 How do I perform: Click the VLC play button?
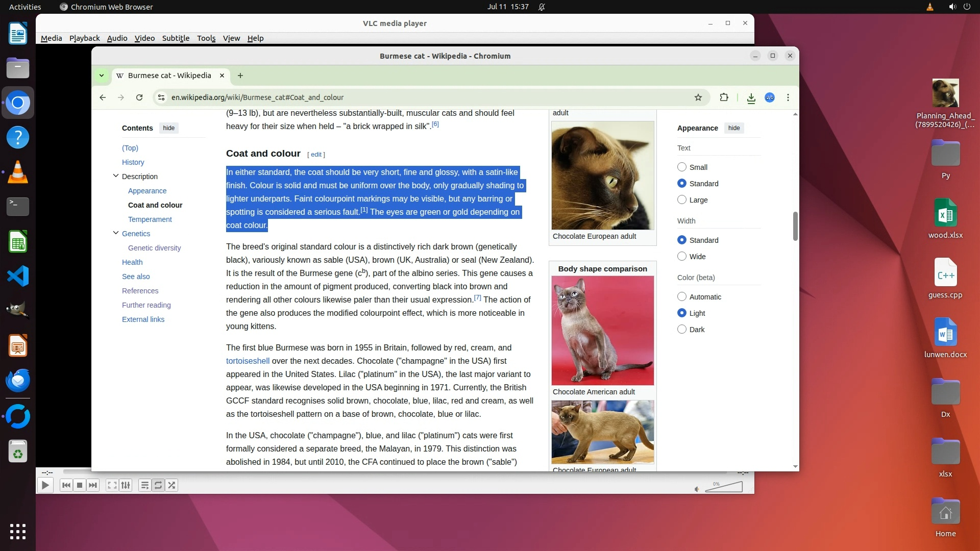click(45, 485)
